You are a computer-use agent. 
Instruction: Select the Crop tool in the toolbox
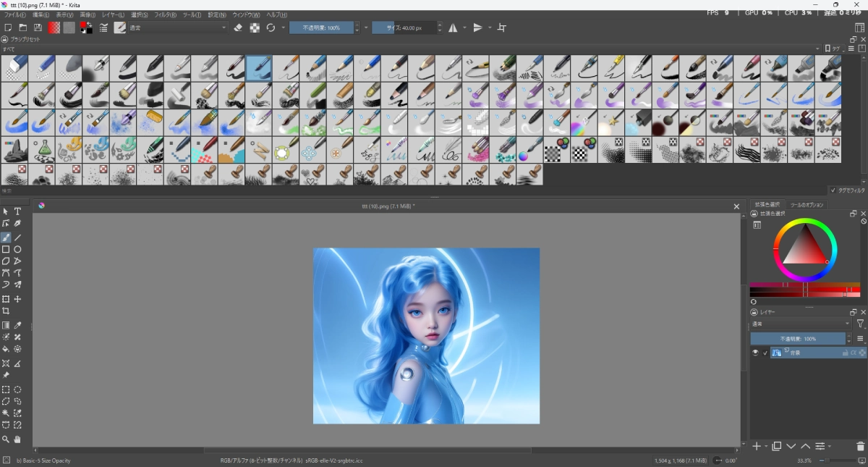coord(6,311)
